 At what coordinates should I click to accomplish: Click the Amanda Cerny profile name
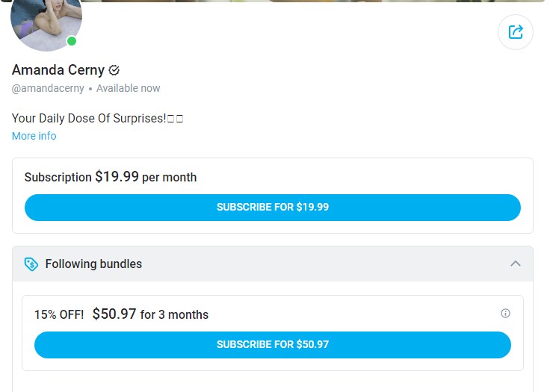click(58, 69)
